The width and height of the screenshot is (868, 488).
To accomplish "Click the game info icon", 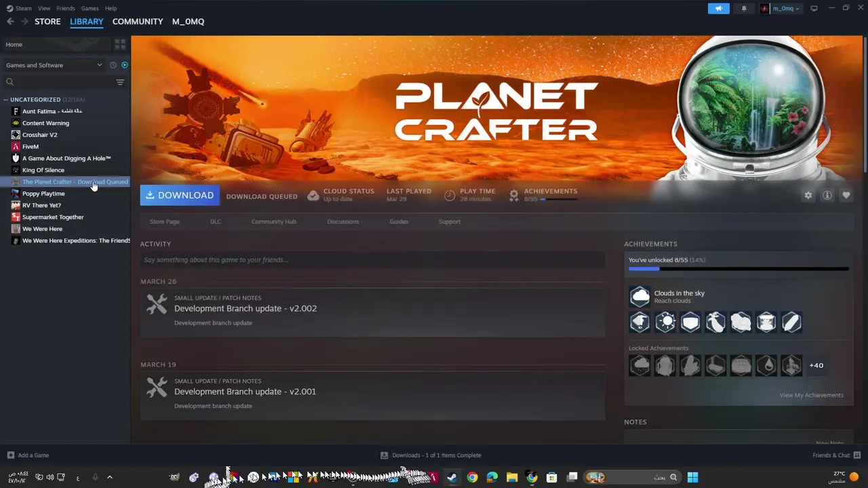I will pos(827,195).
